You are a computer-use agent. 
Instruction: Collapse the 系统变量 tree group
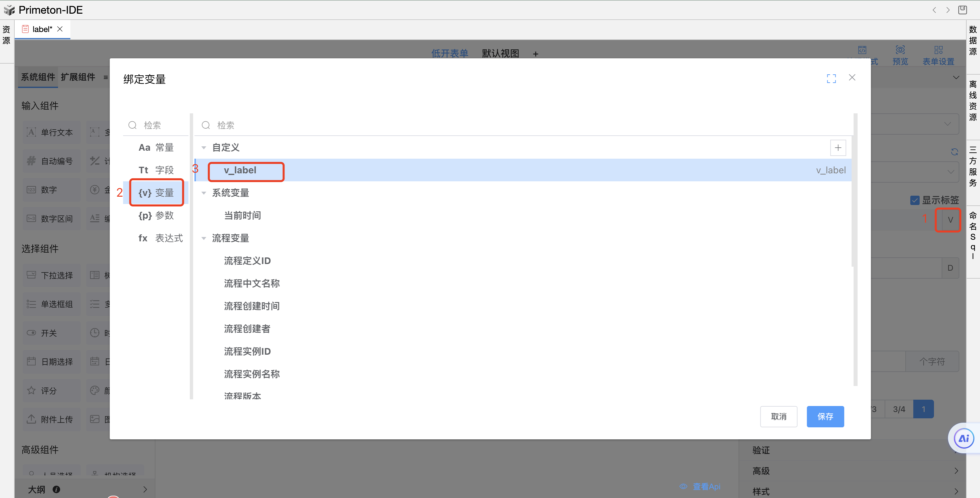pos(204,193)
